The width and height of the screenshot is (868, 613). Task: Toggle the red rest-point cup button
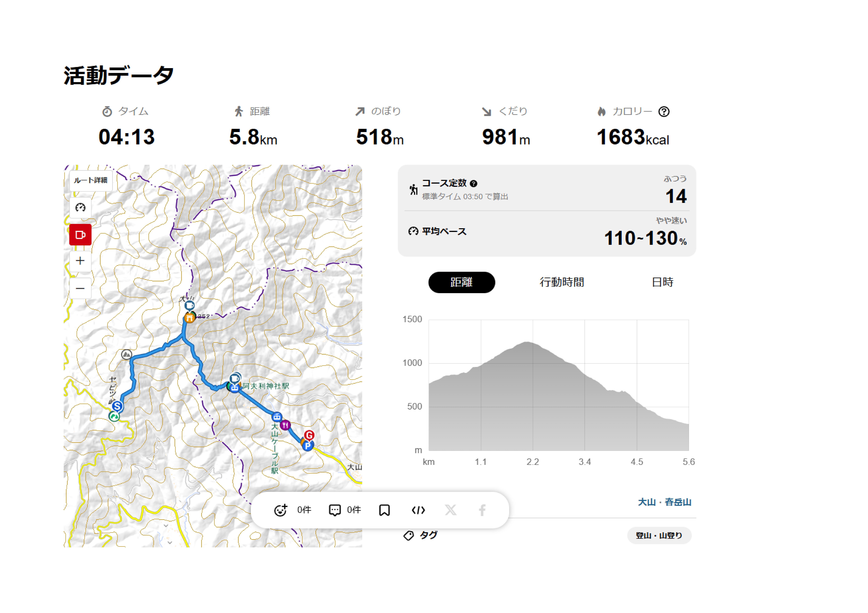click(x=80, y=235)
